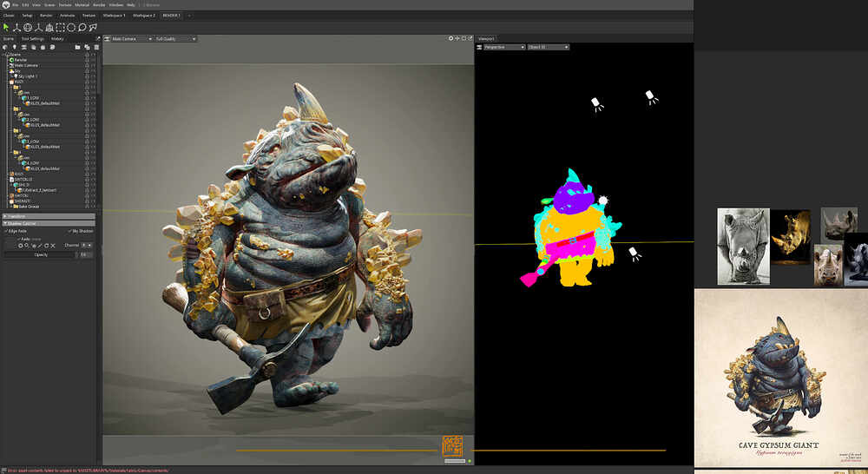Select the translate gizmo tool next to the green arrow
The height and width of the screenshot is (474, 868).
click(16, 27)
